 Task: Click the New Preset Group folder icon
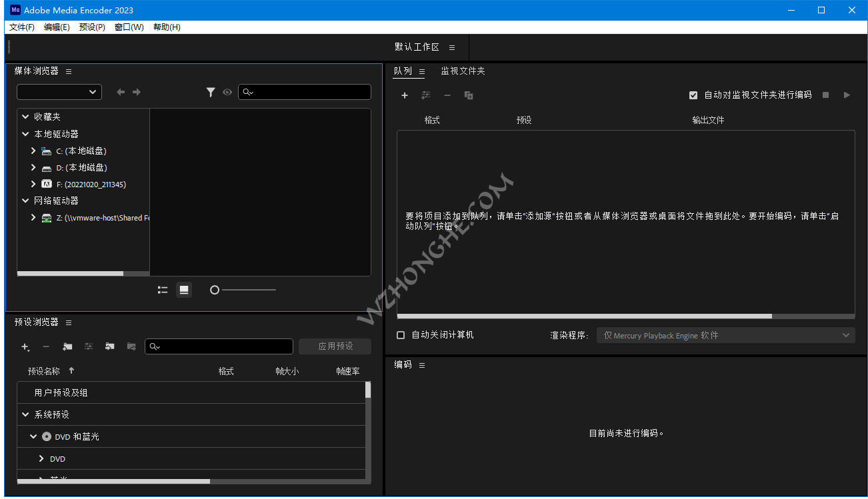coord(67,346)
